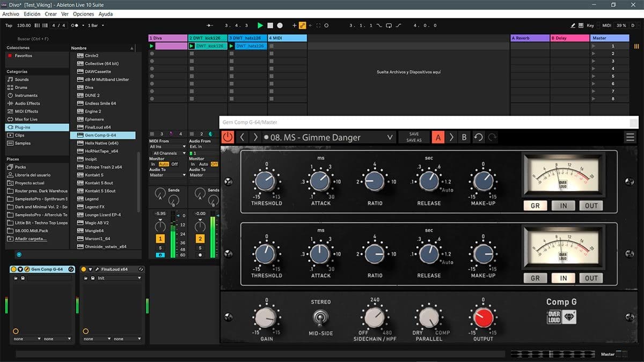Open the 1 Bar quantization dropdown
The width and height of the screenshot is (644, 362).
(96, 25)
